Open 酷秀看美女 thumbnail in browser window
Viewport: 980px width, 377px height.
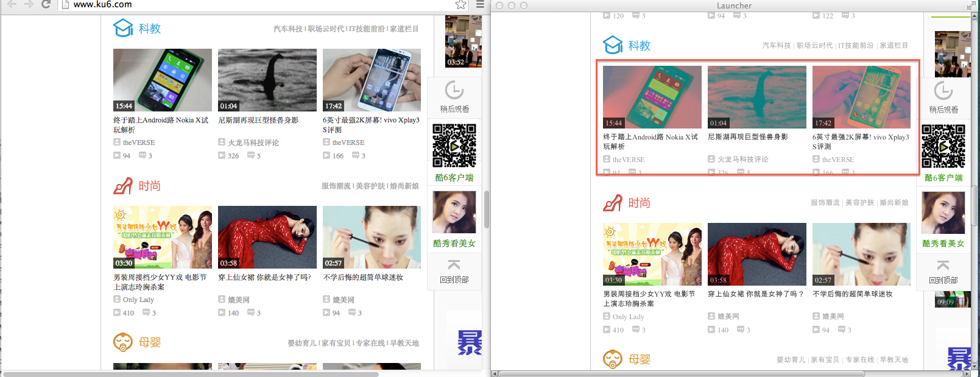pyautogui.click(x=454, y=212)
